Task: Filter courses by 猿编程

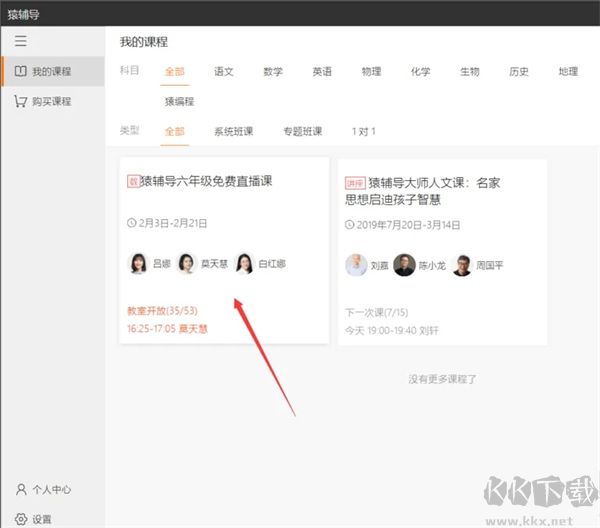Action: (x=179, y=101)
